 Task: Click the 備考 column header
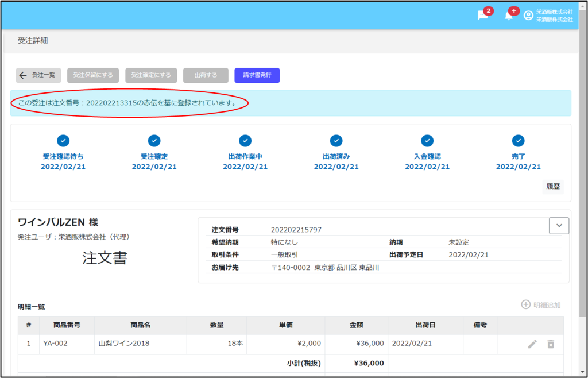coord(480,325)
